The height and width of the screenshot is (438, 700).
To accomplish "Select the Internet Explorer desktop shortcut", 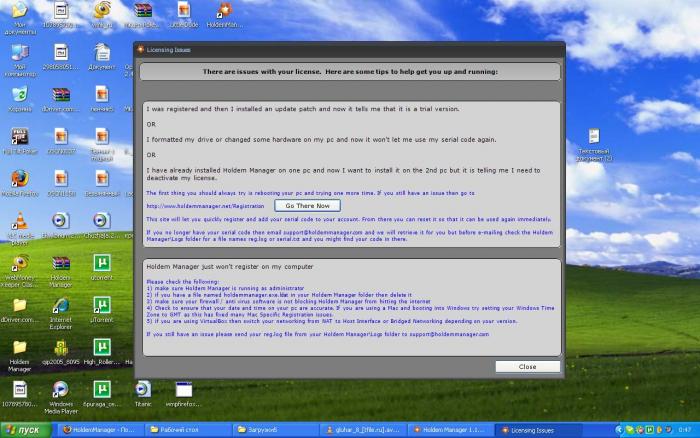I will click(61, 313).
